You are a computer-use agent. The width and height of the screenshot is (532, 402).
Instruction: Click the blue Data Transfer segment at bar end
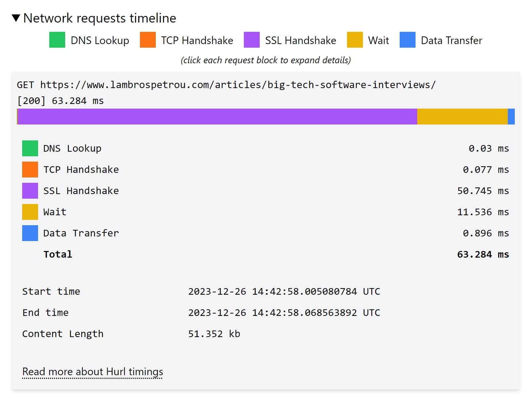(512, 116)
